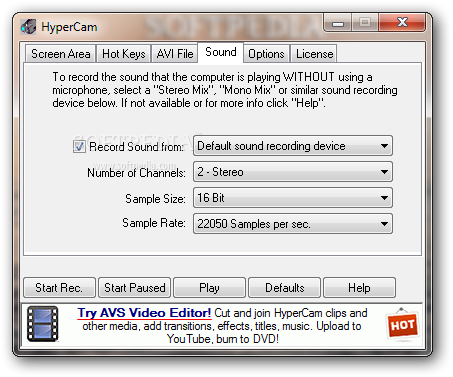Image resolution: width=453 pixels, height=377 pixels.
Task: Click the Play button
Action: point(209,287)
